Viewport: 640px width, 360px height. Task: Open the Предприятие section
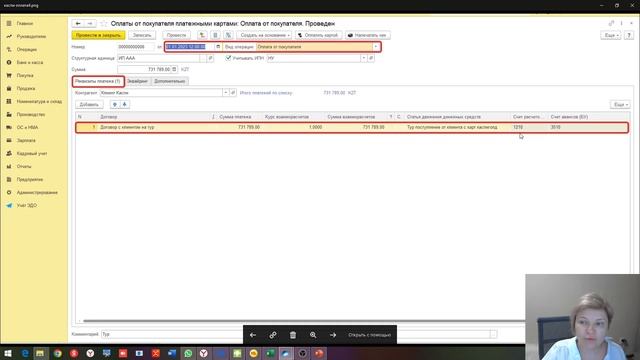(29, 180)
